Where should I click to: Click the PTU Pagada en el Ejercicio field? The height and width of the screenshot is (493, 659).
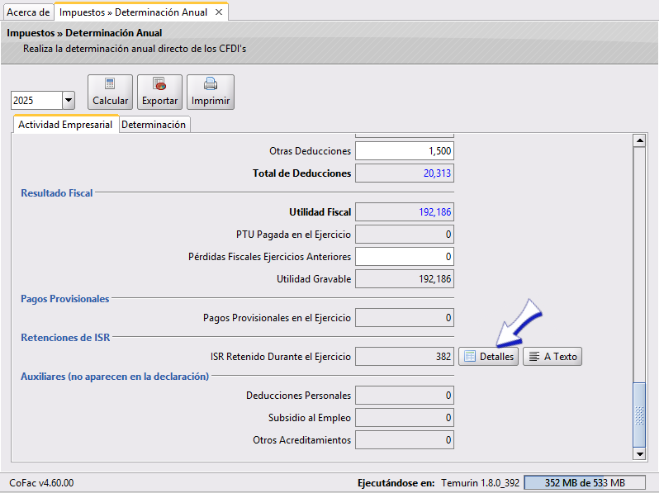404,234
